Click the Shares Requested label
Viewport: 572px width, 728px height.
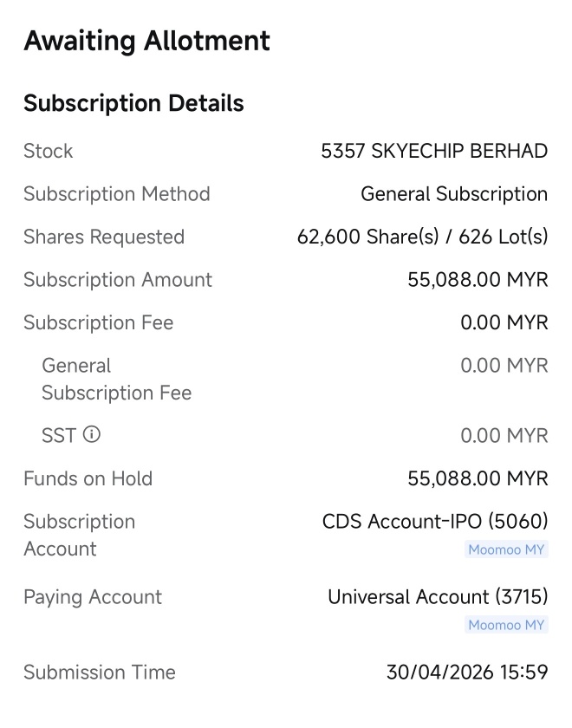coord(104,237)
